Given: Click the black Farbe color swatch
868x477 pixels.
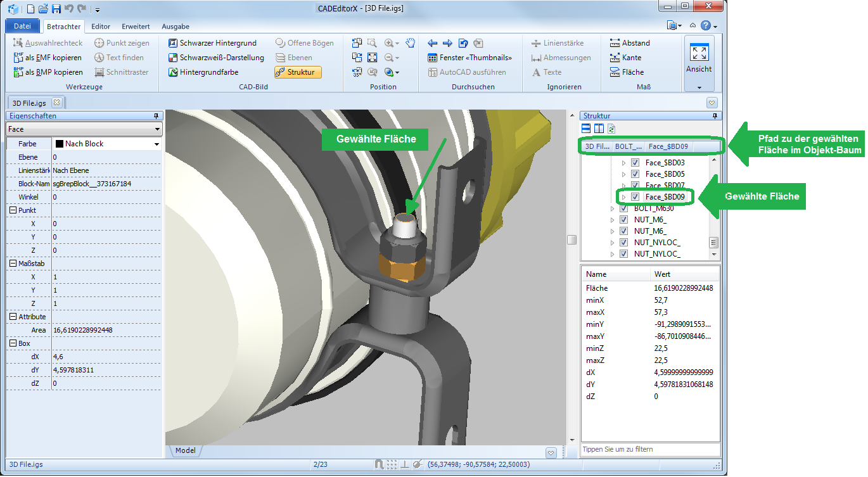Looking at the screenshot, I should tap(60, 144).
